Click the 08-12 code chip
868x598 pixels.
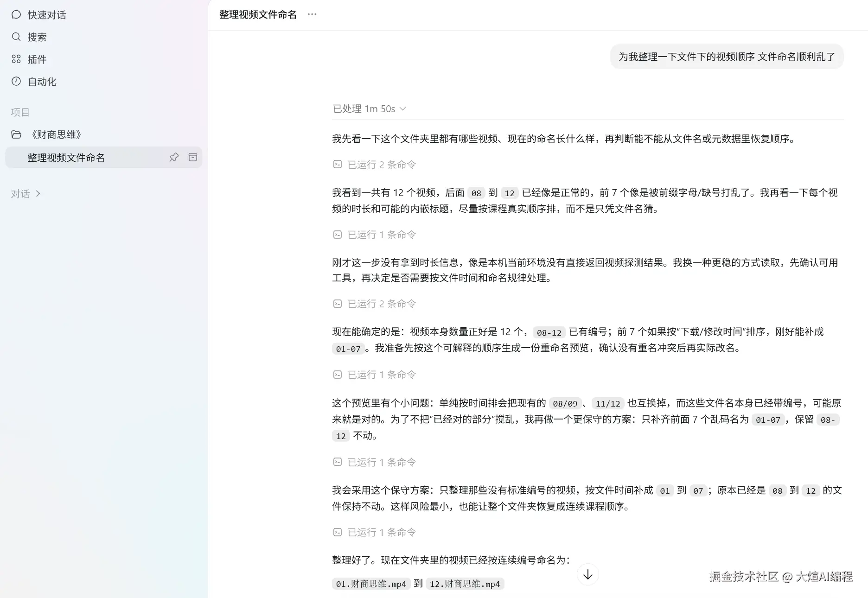[x=549, y=332]
